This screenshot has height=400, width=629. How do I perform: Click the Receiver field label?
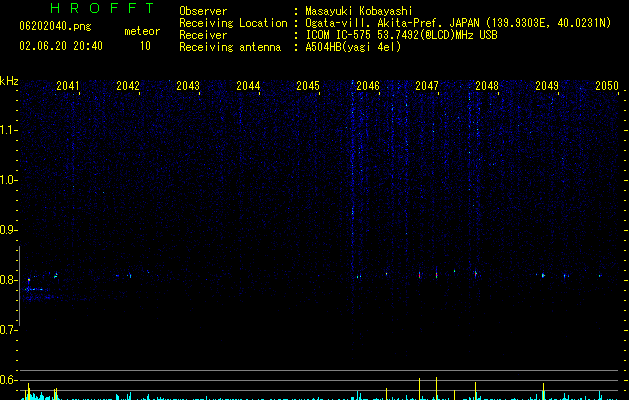[203, 35]
